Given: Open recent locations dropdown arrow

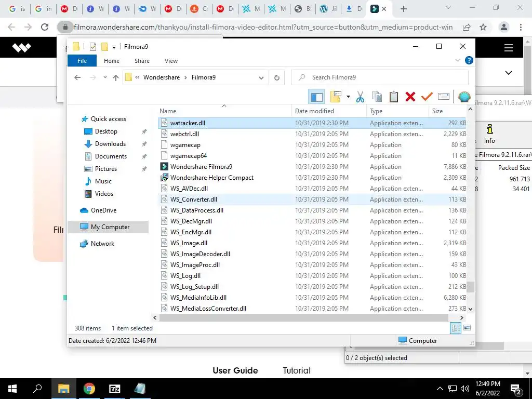Looking at the screenshot, I should (x=105, y=77).
